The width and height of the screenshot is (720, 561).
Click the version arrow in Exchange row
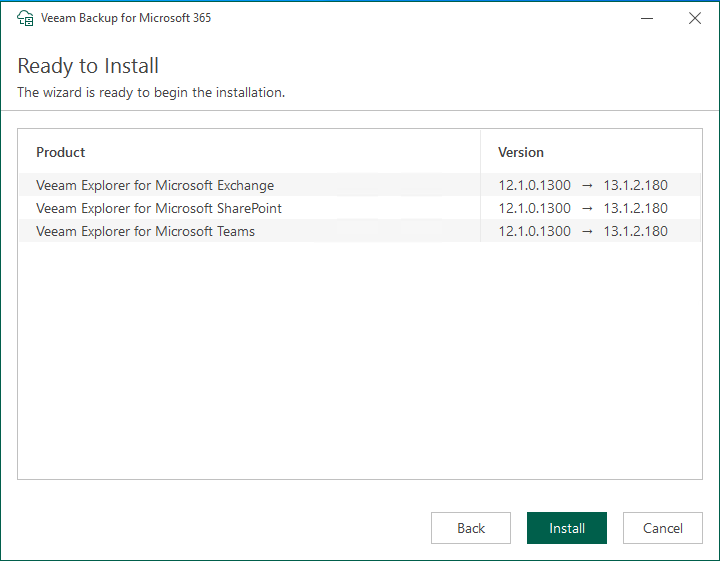(587, 185)
